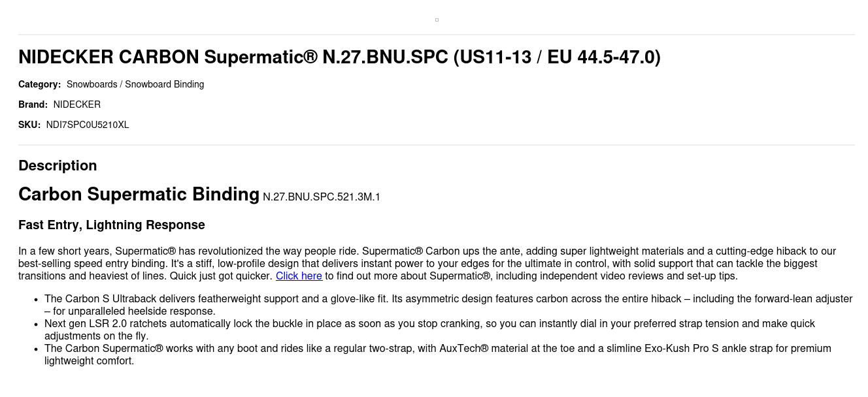The image size is (868, 397).
Task: Click the bullet marker of the first list item
Action: pos(36,300)
